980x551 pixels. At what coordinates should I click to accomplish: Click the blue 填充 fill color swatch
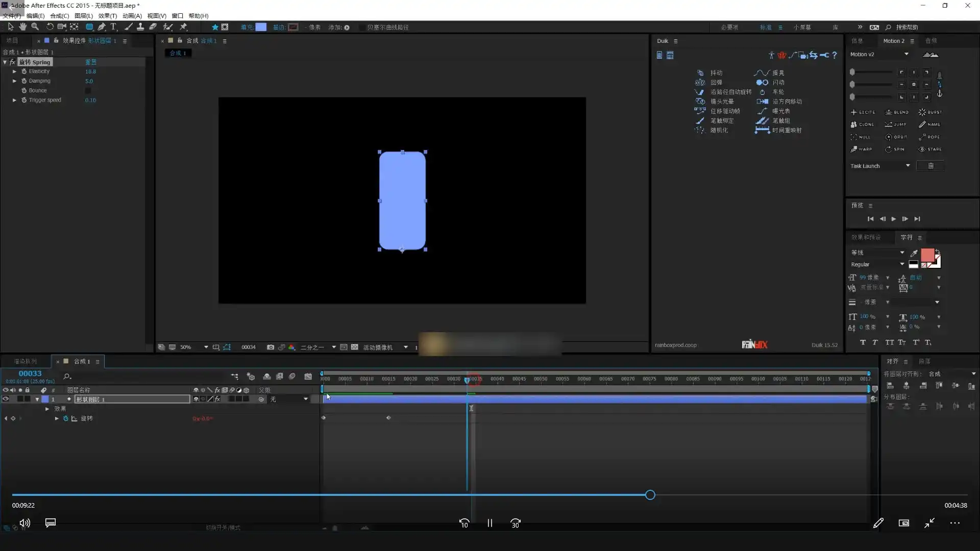(261, 28)
